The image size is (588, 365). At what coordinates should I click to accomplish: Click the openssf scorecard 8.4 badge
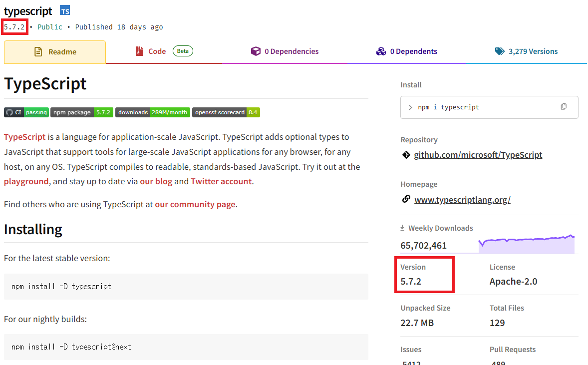tap(226, 112)
